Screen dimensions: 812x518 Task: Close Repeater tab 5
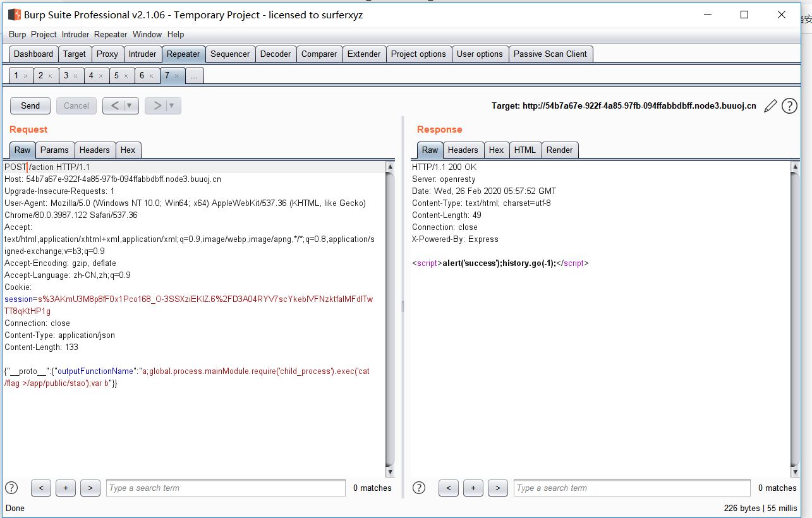pyautogui.click(x=126, y=76)
